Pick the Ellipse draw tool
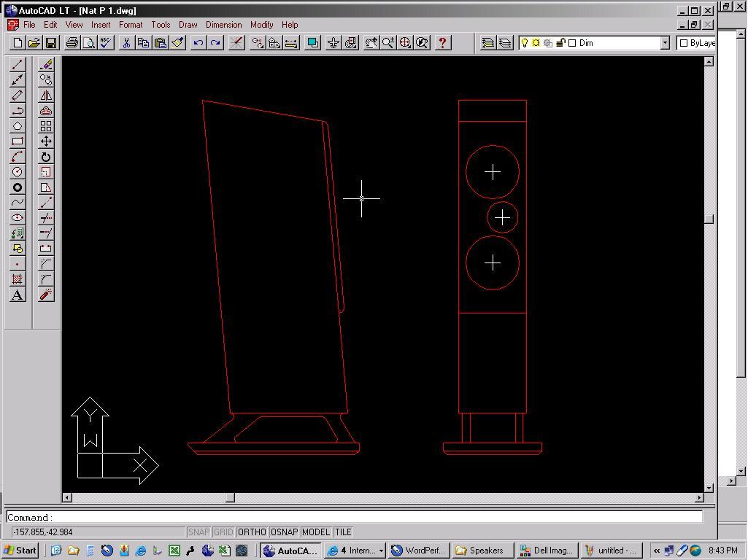748x560 pixels. pos(18,218)
